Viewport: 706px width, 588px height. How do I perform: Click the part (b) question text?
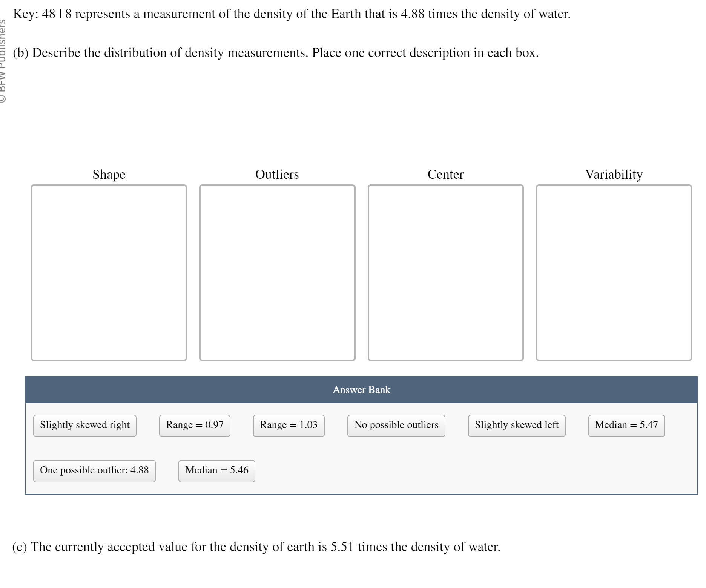[275, 53]
